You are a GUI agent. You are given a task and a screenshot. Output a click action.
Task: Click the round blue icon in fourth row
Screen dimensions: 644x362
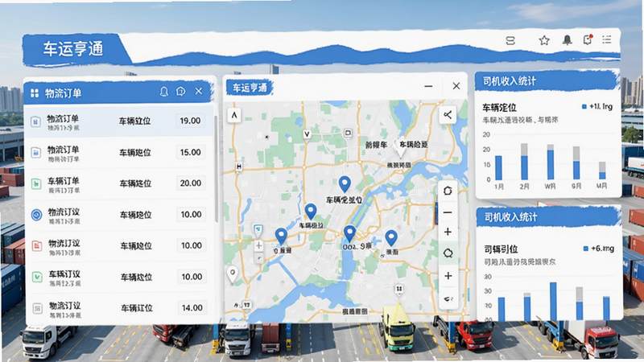click(x=36, y=215)
